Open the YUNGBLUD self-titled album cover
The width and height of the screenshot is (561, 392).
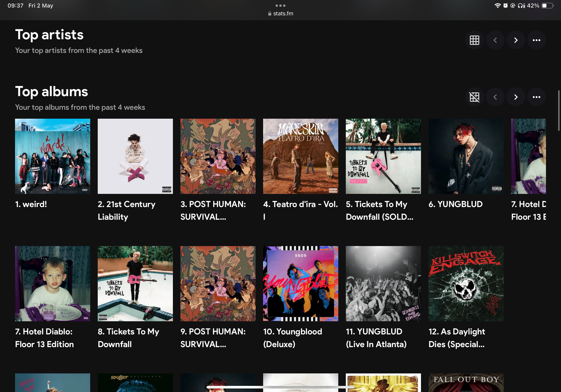[x=466, y=156]
